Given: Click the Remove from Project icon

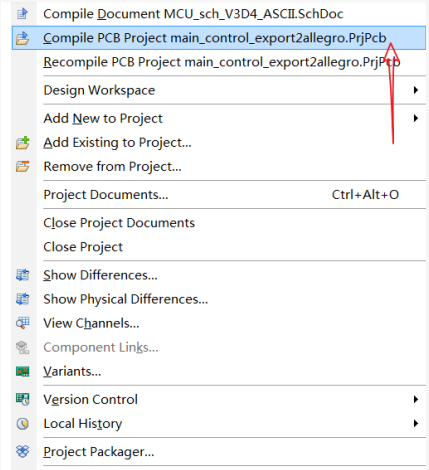Looking at the screenshot, I should (22, 166).
